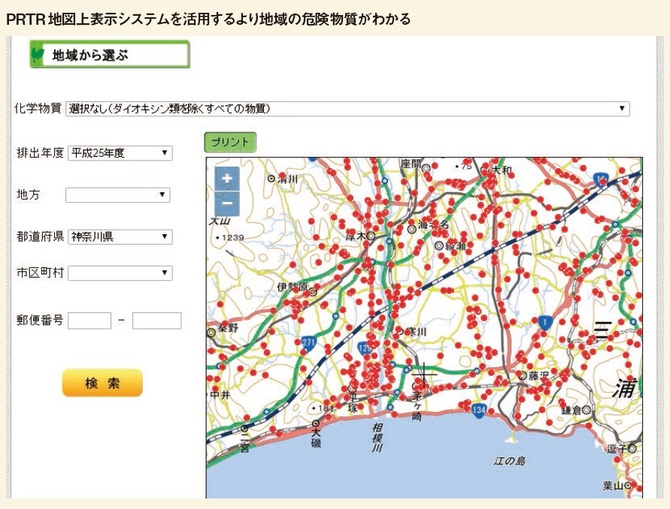
Task: Open the 排出年度 year dropdown
Action: (120, 153)
